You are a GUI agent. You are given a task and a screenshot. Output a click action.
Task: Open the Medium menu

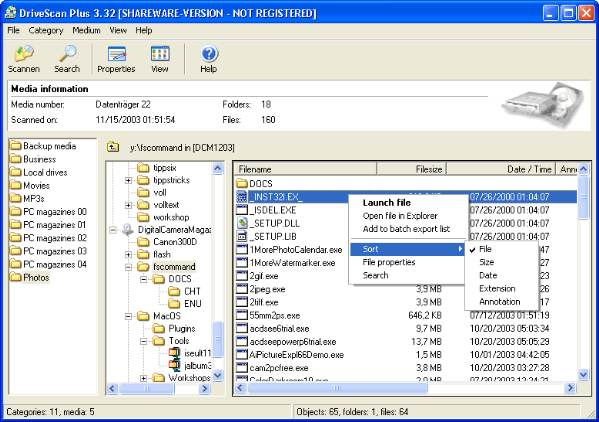click(x=86, y=30)
